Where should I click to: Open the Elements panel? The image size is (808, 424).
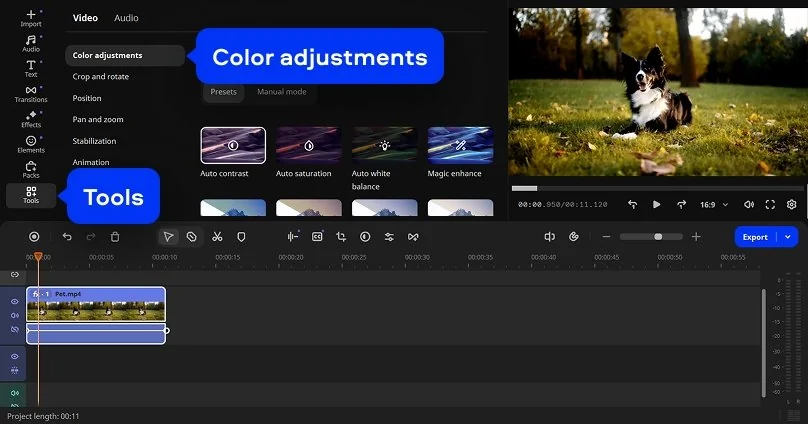31,144
